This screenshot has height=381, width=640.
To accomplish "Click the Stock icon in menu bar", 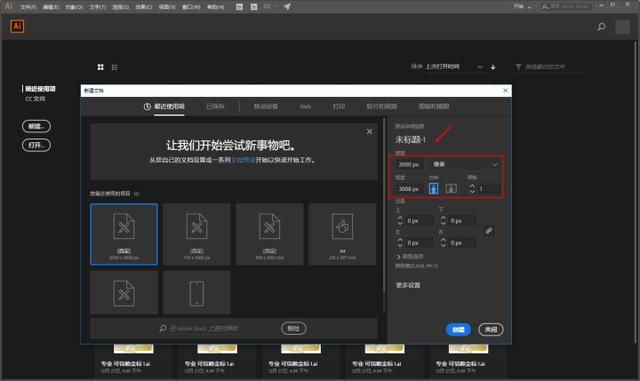I will tap(254, 7).
